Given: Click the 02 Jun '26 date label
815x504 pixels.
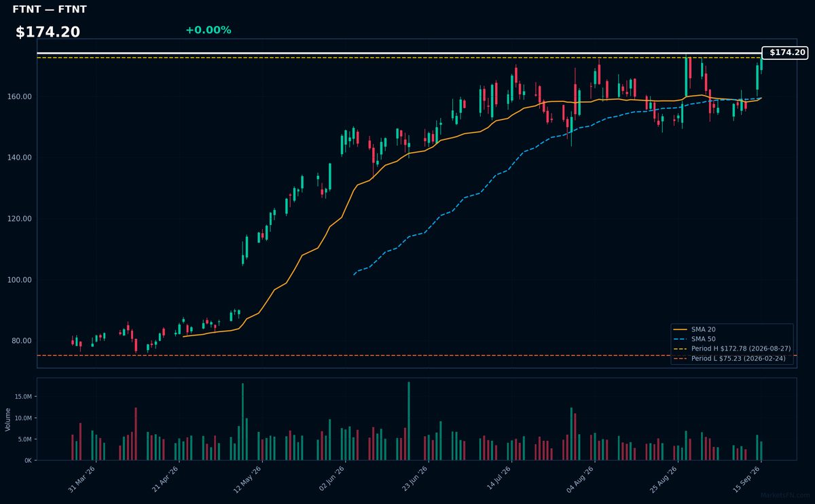Looking at the screenshot, I should click(332, 479).
